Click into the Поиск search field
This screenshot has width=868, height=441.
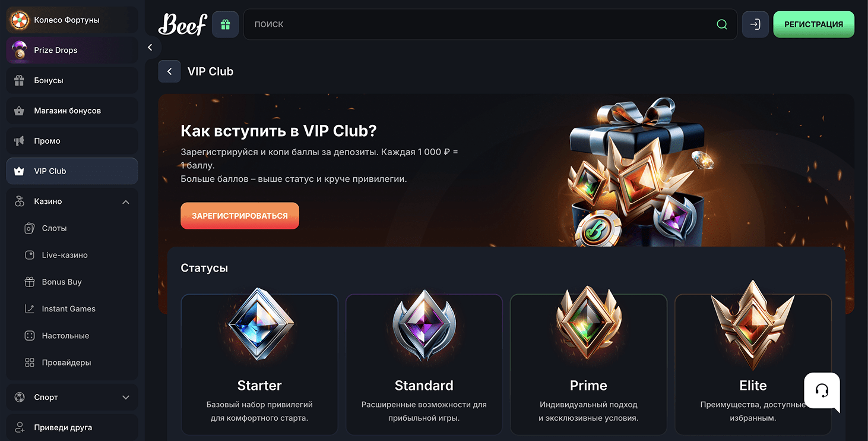[x=475, y=24]
